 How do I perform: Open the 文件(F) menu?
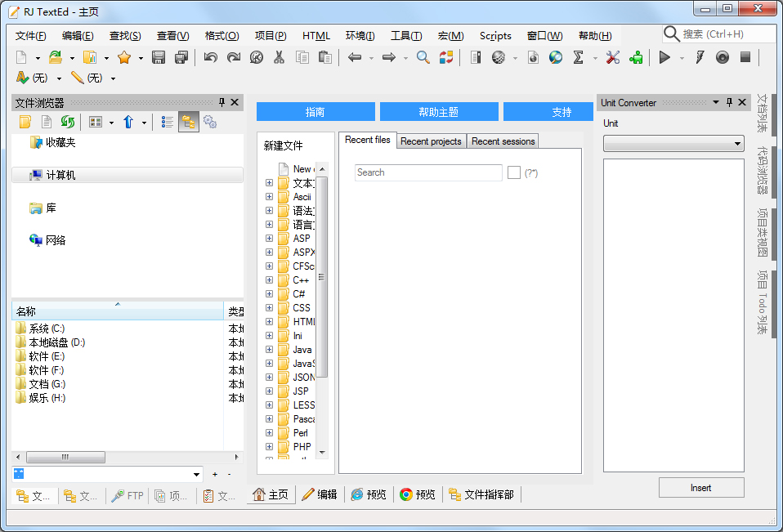30,35
